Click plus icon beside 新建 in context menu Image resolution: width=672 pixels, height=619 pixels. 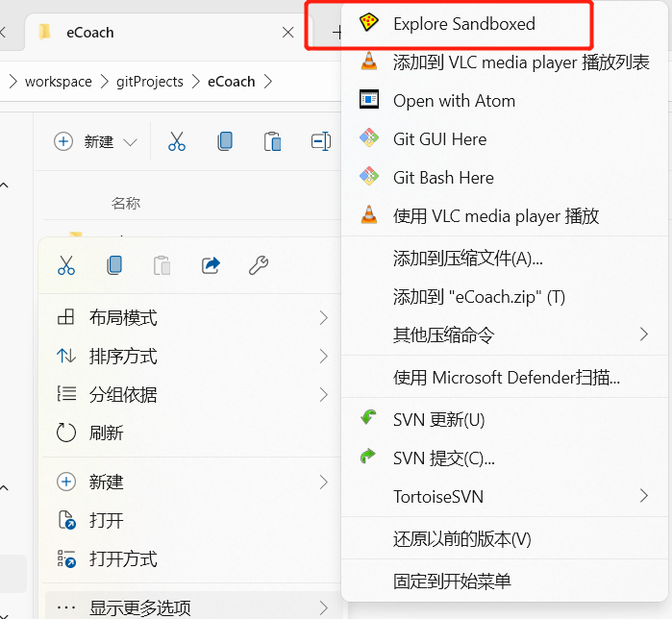[66, 482]
